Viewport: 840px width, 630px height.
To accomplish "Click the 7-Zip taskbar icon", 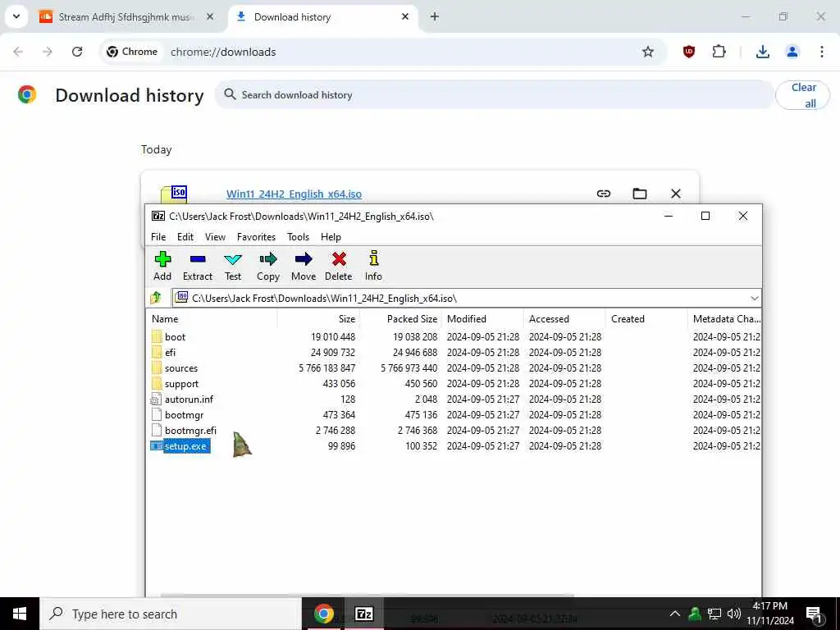I will click(363, 614).
